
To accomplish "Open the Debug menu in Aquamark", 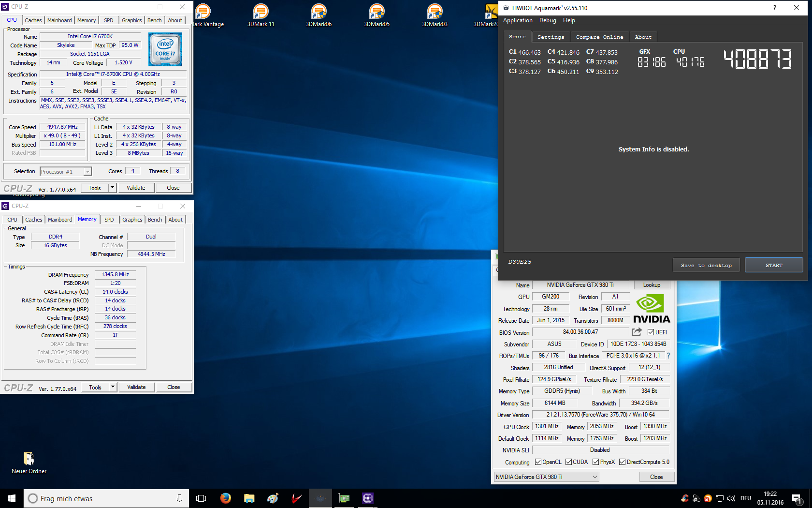I will tap(548, 20).
